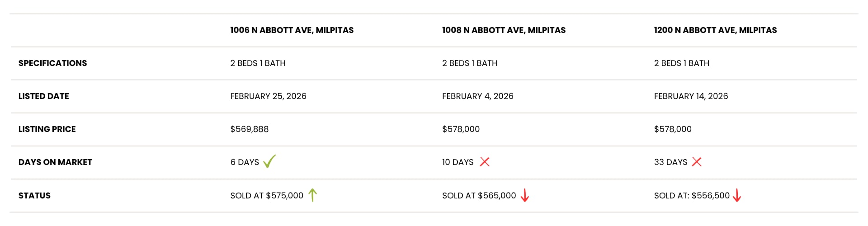
Task: Click the SPECIFICATIONS row label
Action: click(52, 63)
